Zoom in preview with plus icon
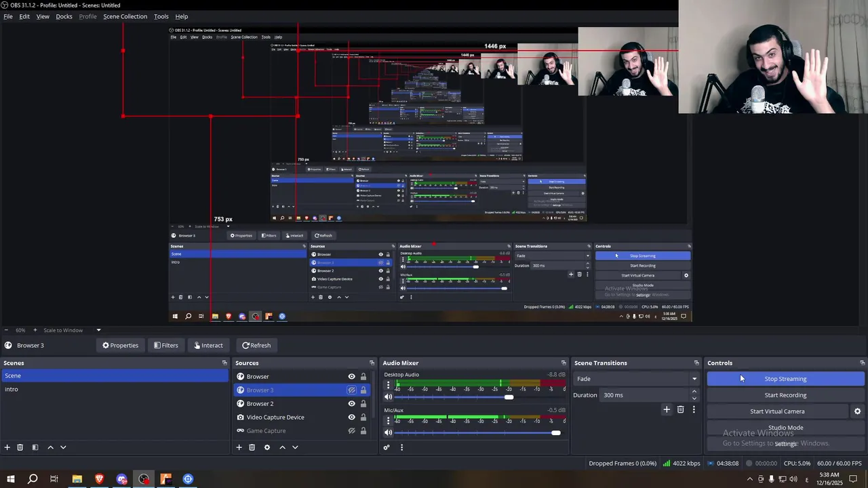This screenshot has width=868, height=488. click(35, 330)
